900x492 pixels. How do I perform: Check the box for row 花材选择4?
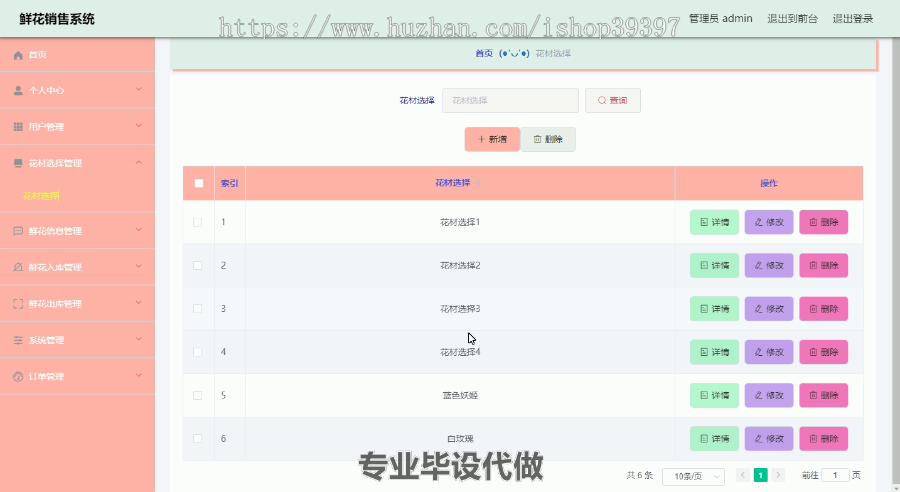(x=197, y=352)
